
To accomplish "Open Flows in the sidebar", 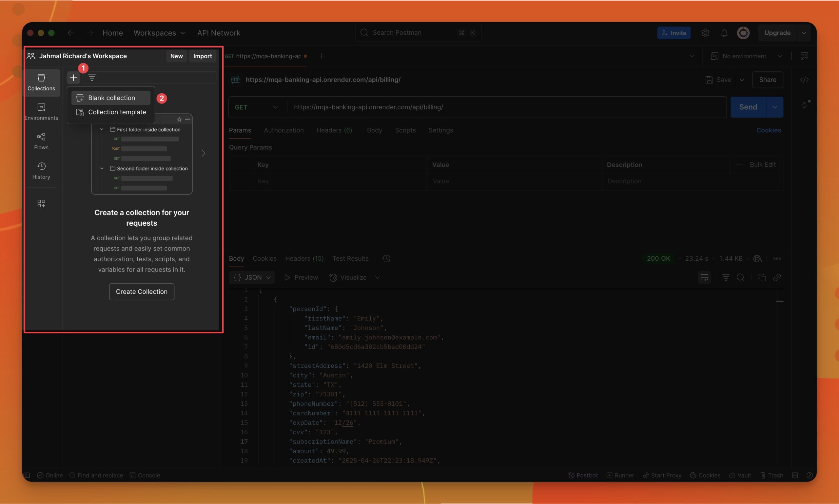I will coord(41,141).
